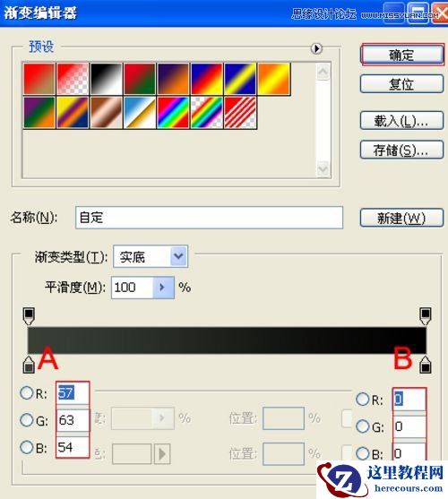Click the 载入(L)... load button
The width and height of the screenshot is (448, 499).
coord(402,120)
